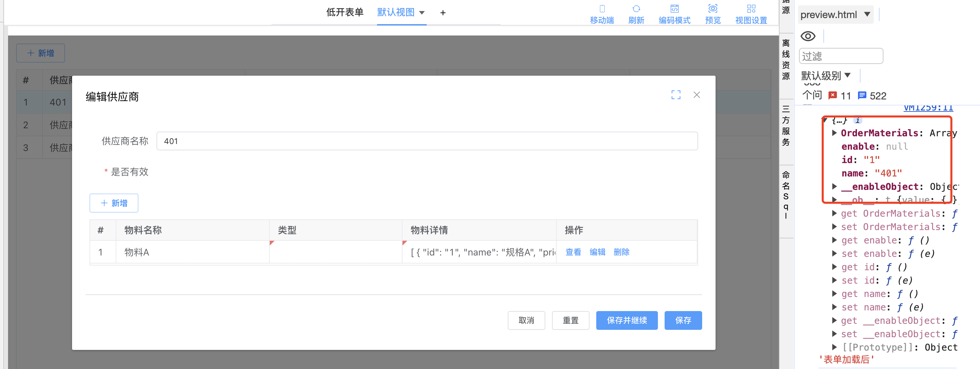Open the 默认视图 tab dropdown arrow

422,12
